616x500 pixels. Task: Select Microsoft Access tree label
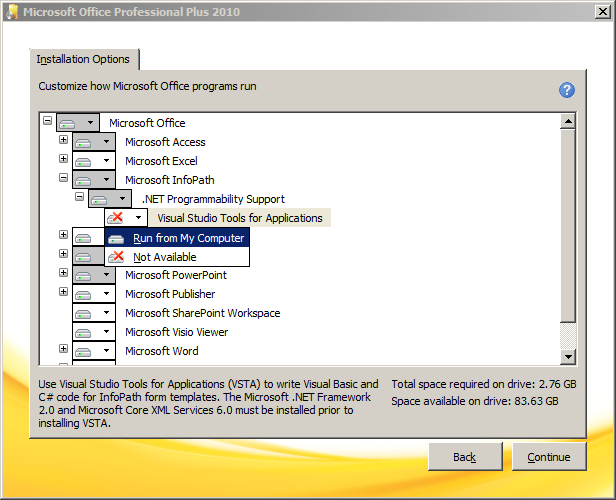(x=165, y=142)
